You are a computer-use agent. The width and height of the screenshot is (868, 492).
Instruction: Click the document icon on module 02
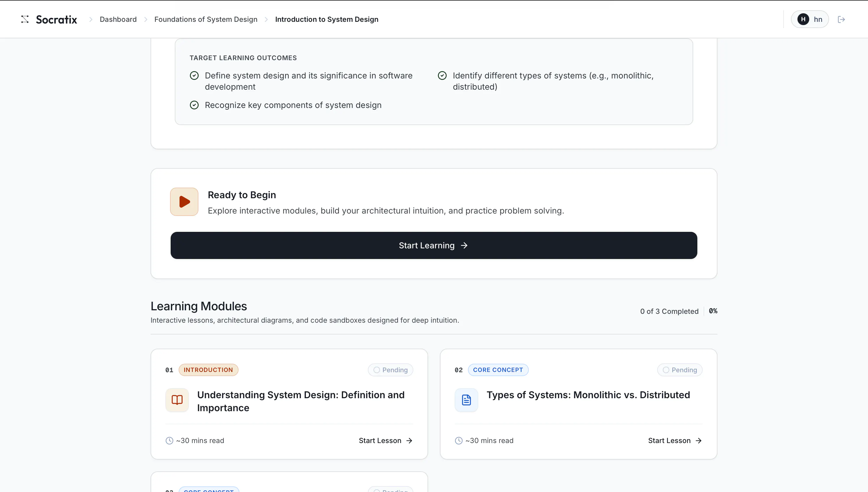click(466, 400)
